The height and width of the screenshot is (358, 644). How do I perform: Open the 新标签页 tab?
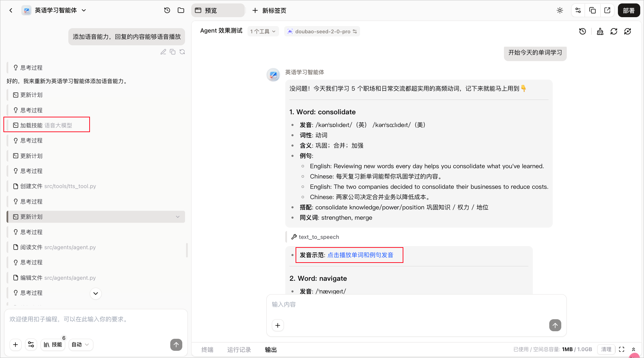click(269, 10)
